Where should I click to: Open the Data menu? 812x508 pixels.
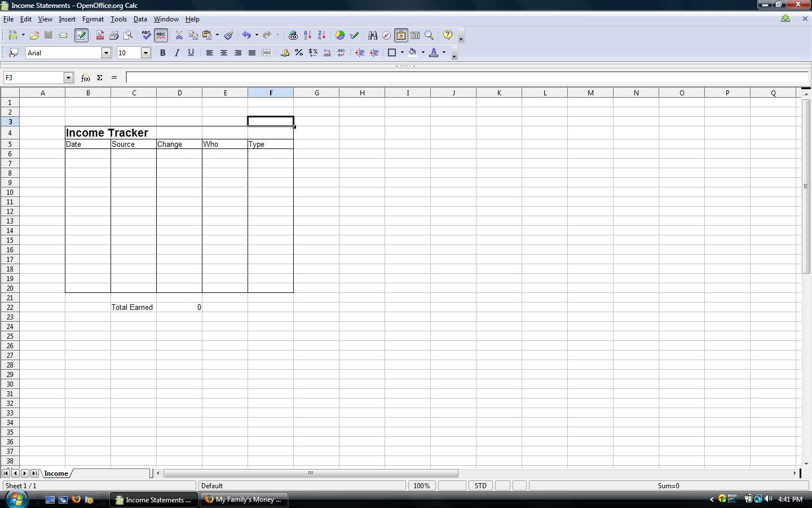tap(140, 19)
